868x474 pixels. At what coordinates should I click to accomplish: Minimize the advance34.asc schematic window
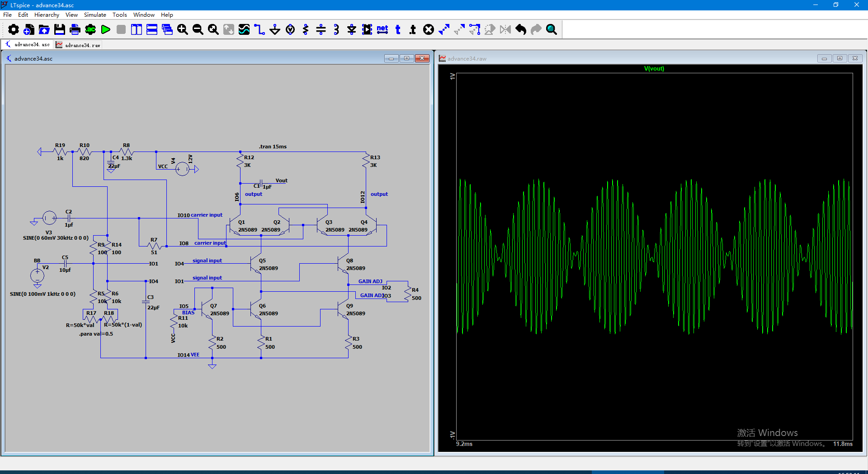tap(391, 58)
